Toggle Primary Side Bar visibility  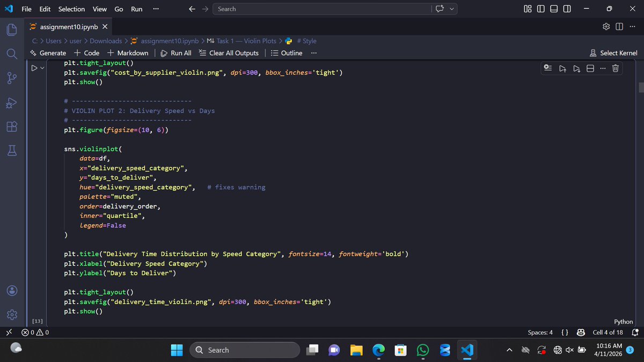click(x=540, y=9)
